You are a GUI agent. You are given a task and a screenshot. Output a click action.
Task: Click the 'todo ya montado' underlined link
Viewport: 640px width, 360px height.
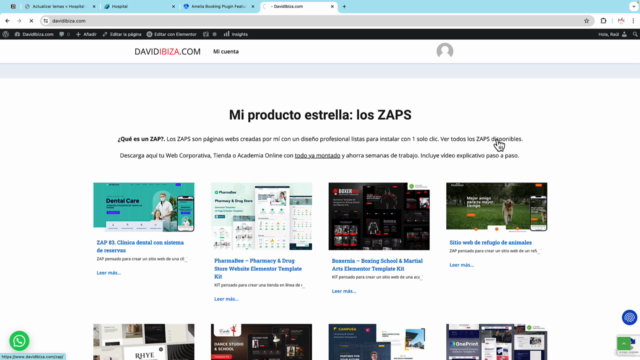(x=317, y=156)
